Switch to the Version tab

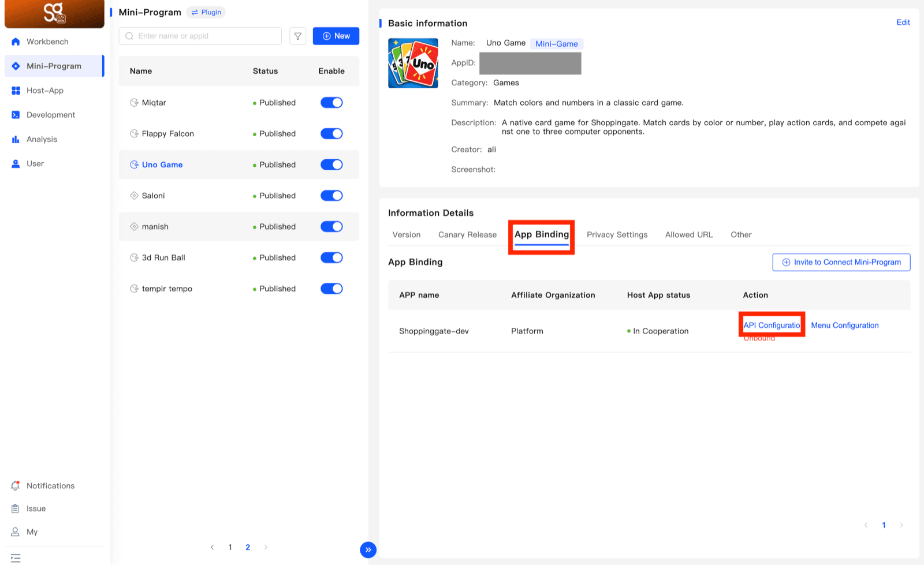pyautogui.click(x=407, y=235)
